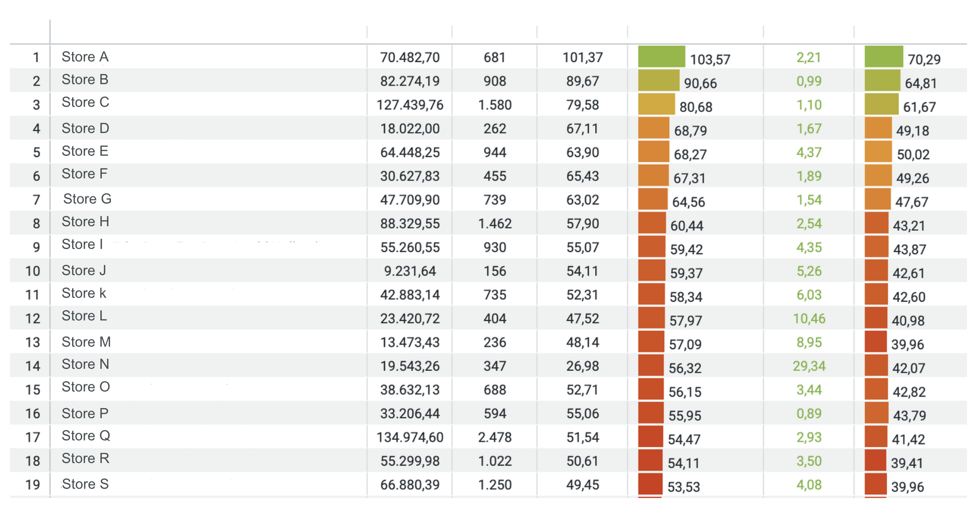Click the olive bar beside 64,81
Viewport: 980px width, 524px height.
882,81
